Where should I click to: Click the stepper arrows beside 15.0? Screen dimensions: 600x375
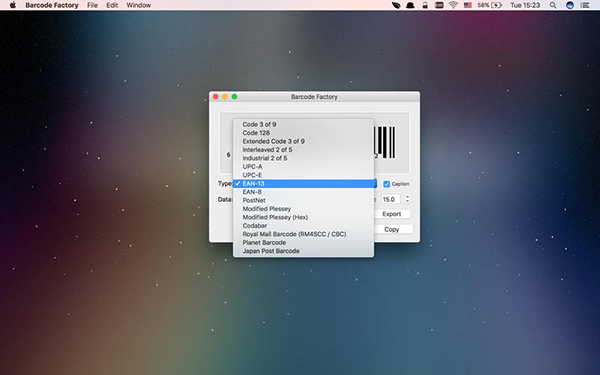[x=407, y=199]
